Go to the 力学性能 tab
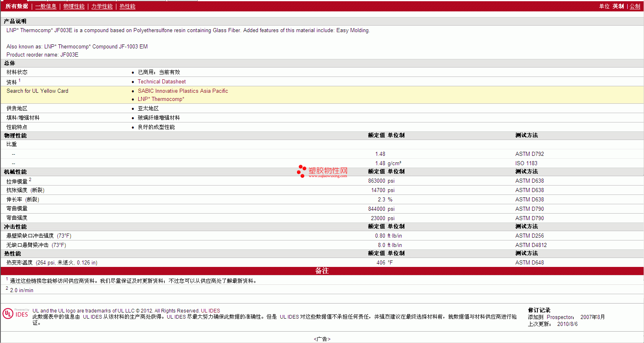Image resolution: width=644 pixels, height=343 pixels. click(x=102, y=6)
